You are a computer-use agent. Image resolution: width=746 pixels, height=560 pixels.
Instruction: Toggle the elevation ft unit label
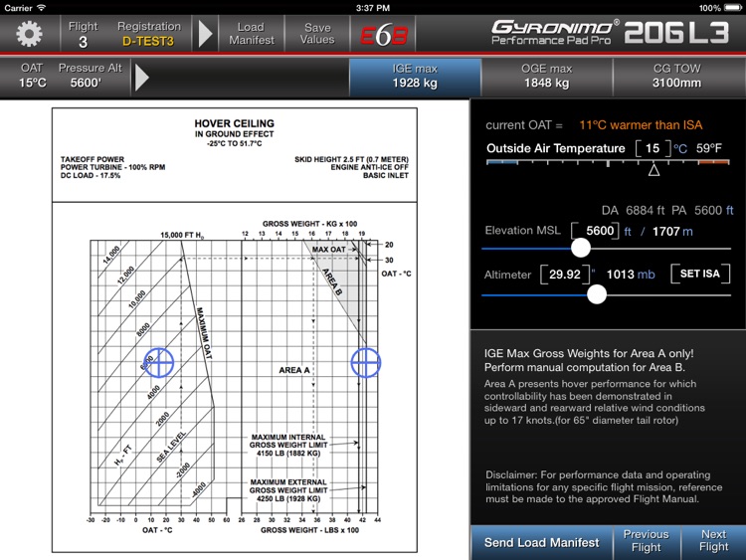[x=628, y=231]
